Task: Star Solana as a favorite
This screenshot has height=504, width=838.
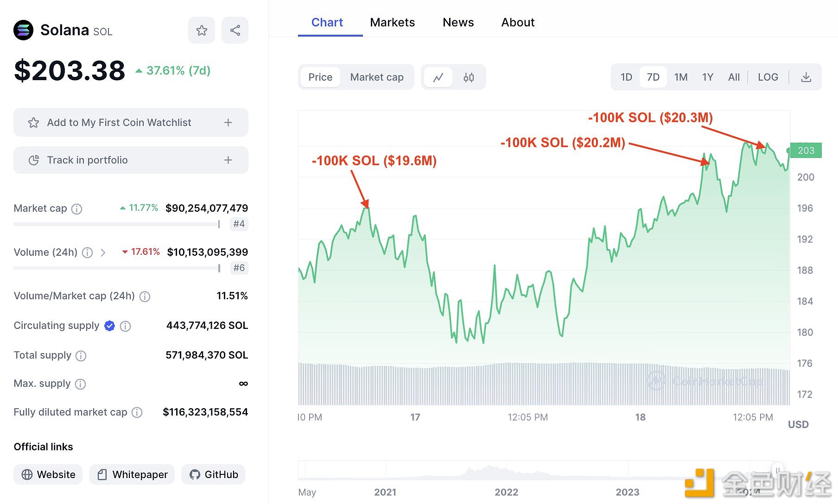Action: coord(202,31)
